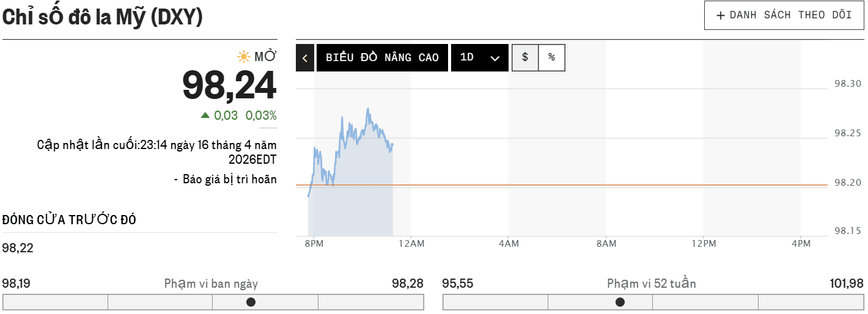Click the back chevron beside advanced chart
868x314 pixels.
[x=305, y=57]
